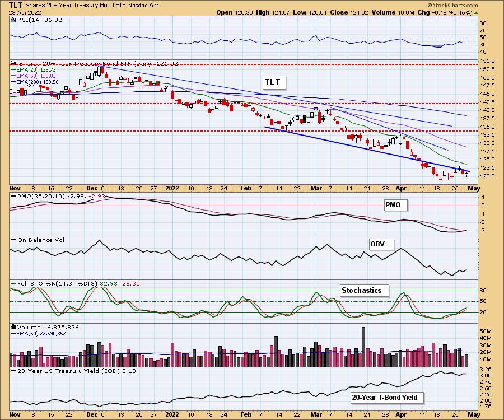
Task: Click the 1.75 yield axis label
Action: point(486,407)
